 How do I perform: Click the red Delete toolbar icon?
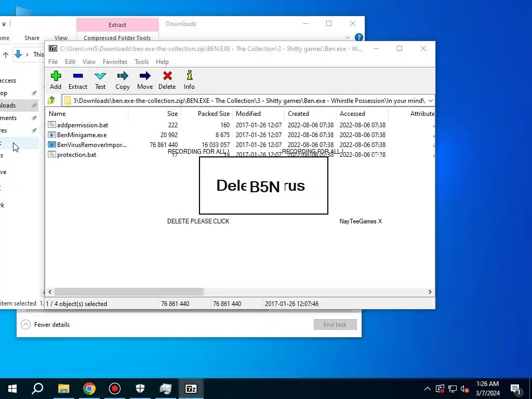point(167,76)
